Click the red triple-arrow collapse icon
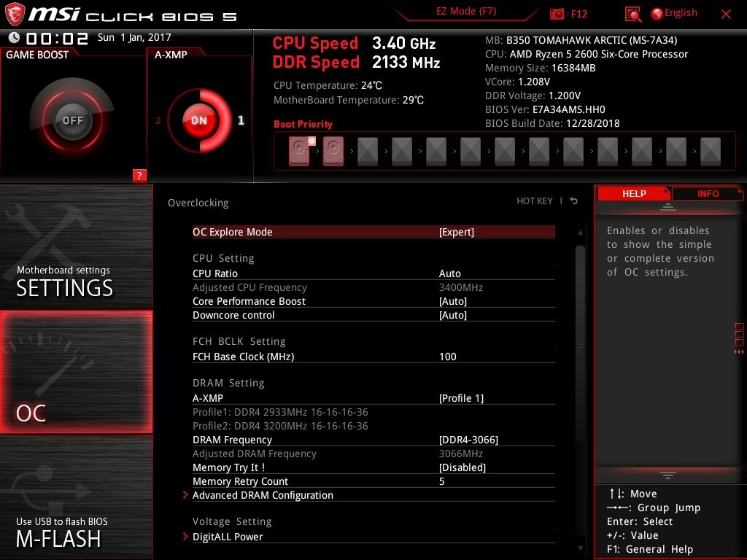Screen dimensions: 747x560 (x=739, y=352)
